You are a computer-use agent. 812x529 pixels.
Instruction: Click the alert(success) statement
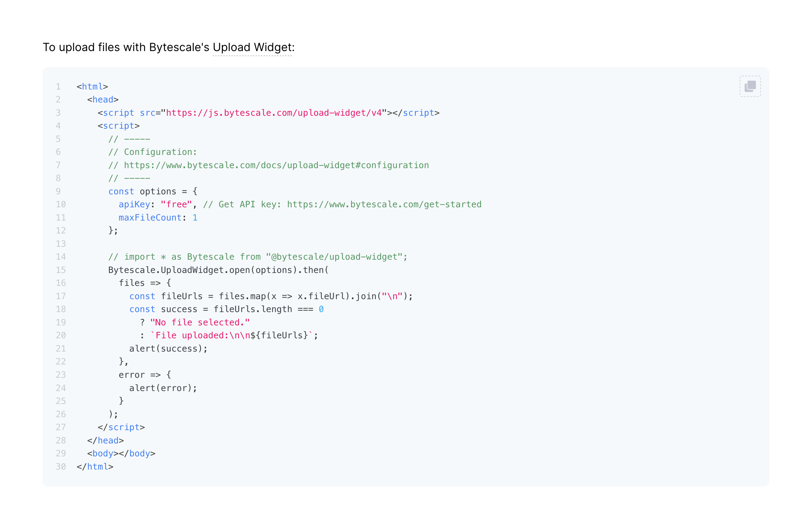[168, 349]
